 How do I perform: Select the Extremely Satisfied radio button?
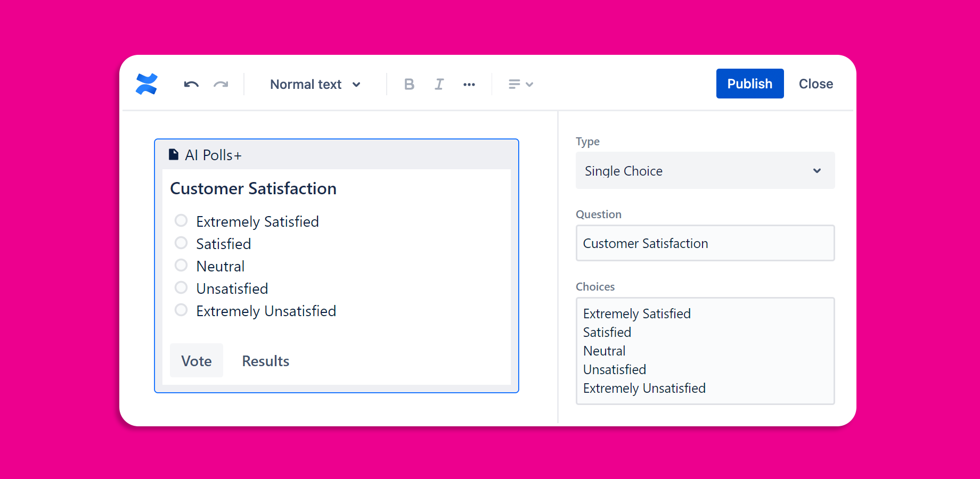point(181,220)
